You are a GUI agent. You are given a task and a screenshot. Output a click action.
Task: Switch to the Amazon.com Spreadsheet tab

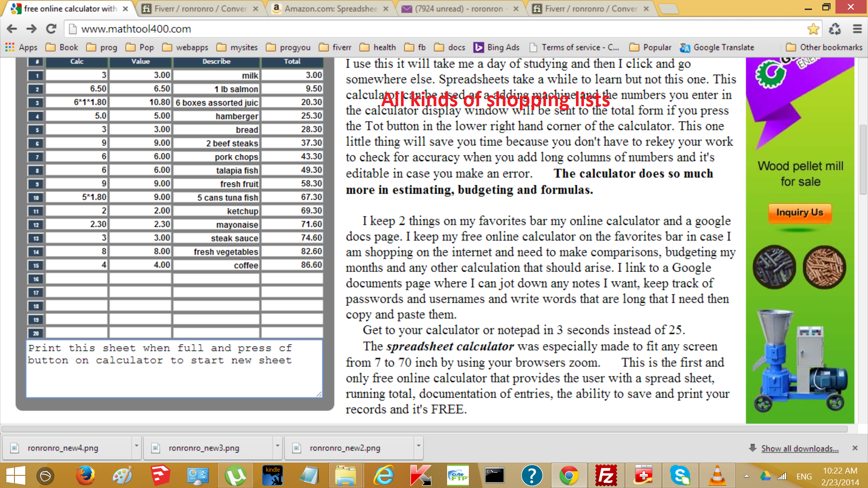[x=331, y=9]
